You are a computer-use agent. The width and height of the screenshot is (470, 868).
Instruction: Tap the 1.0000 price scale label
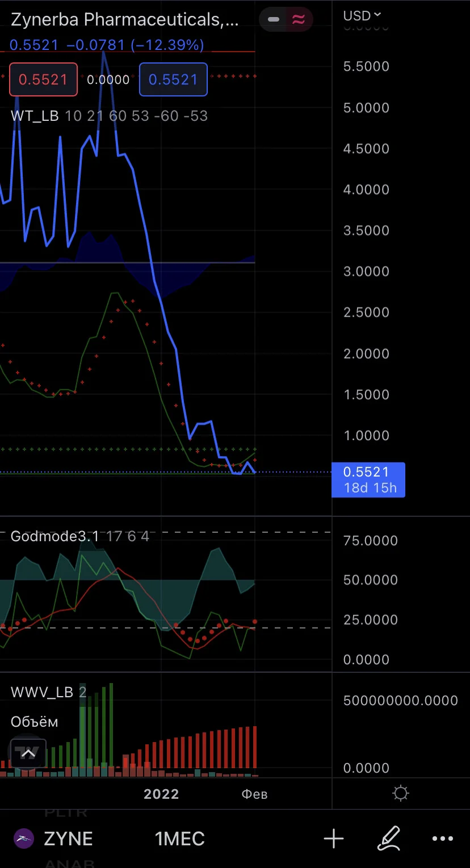(366, 435)
